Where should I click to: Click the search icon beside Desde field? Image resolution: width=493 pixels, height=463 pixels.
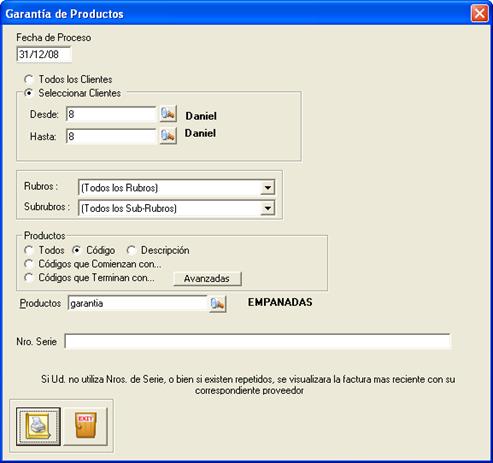[168, 114]
